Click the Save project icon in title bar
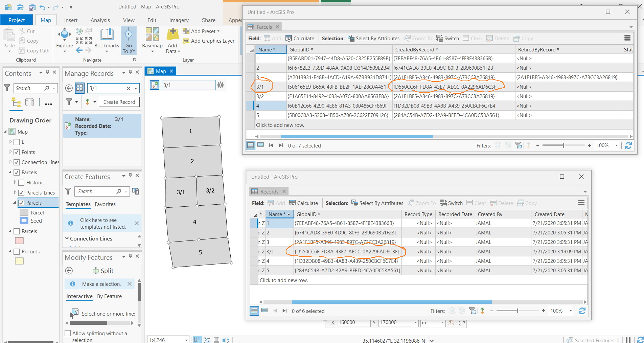The width and height of the screenshot is (644, 343). click(32, 7)
